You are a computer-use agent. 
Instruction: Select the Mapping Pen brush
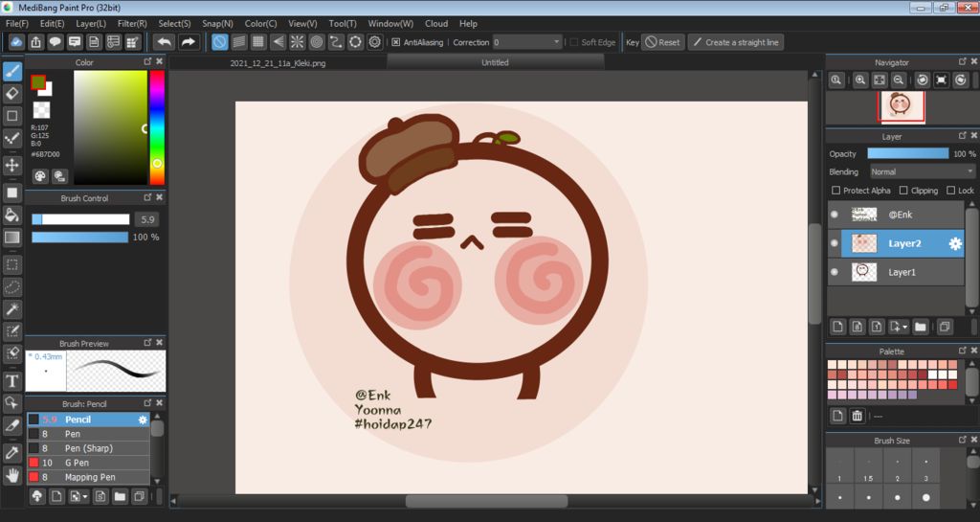point(88,477)
